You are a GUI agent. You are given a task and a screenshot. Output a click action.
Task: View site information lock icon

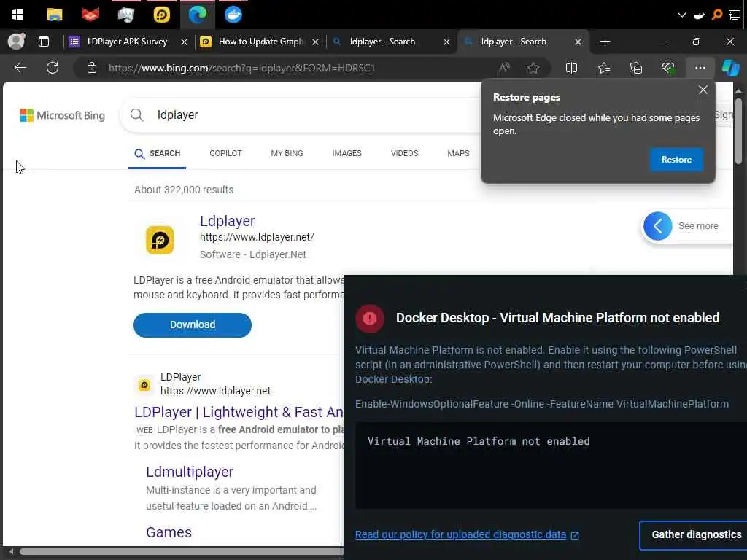tap(91, 68)
